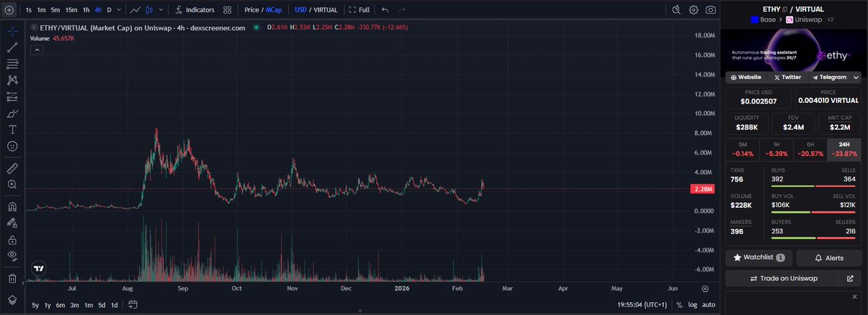Open the indicator templates grid icon
Screen dimensions: 868x315
pos(228,10)
